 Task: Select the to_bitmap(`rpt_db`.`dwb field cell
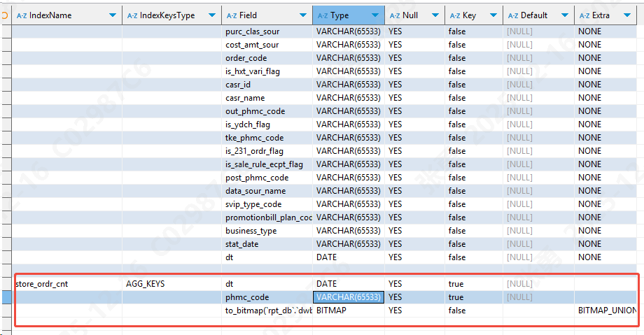pyautogui.click(x=267, y=311)
